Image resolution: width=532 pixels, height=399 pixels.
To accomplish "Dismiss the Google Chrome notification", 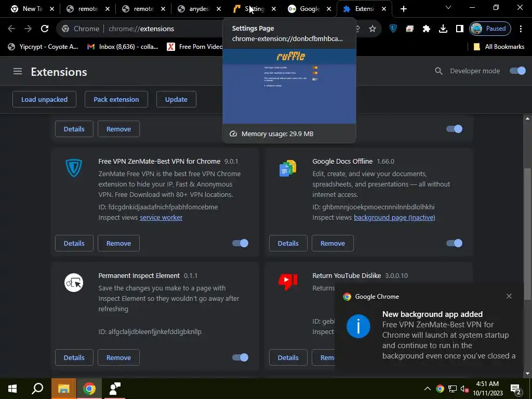I will (509, 296).
